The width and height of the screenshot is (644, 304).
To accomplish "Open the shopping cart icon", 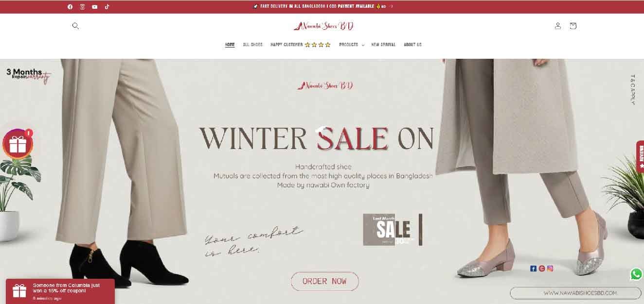I will point(573,26).
